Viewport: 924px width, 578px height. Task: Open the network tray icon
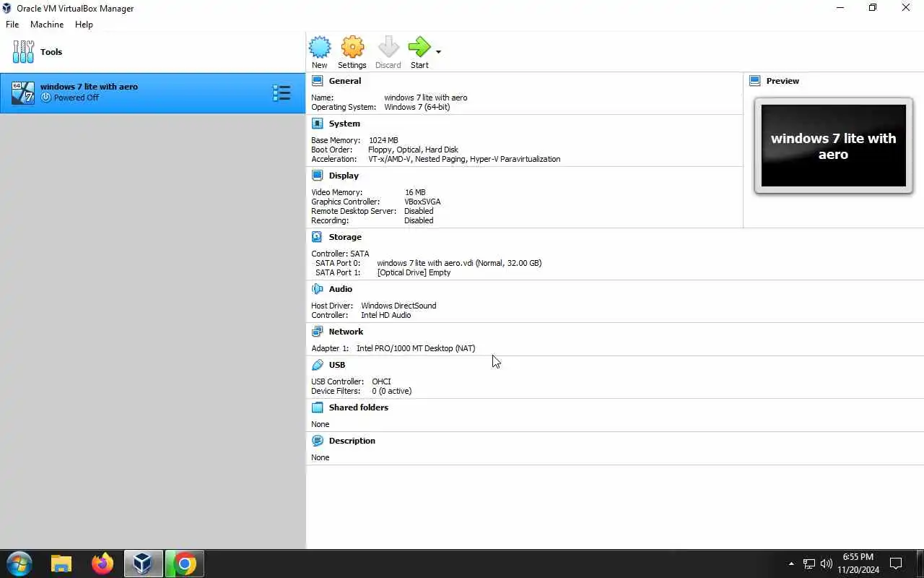(809, 564)
